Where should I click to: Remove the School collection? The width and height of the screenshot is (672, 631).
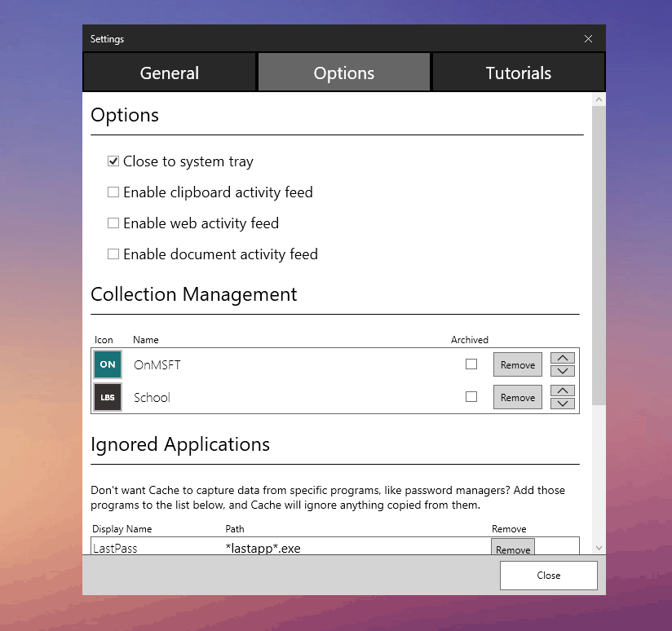[x=518, y=397]
